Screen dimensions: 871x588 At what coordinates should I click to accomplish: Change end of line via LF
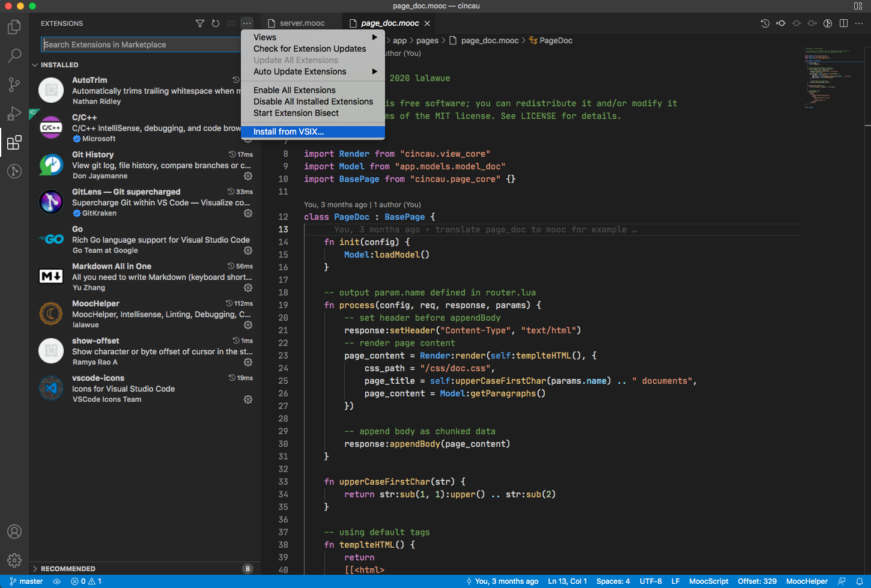pos(675,581)
